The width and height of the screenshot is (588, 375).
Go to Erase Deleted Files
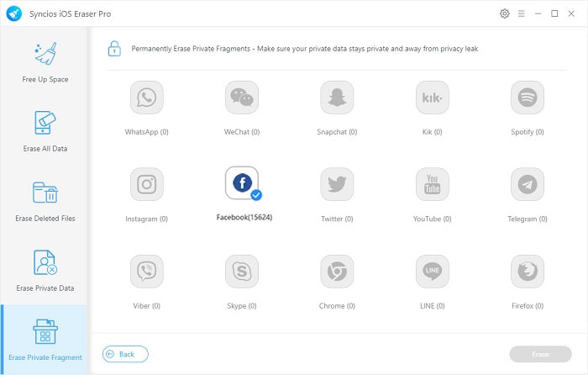point(45,202)
